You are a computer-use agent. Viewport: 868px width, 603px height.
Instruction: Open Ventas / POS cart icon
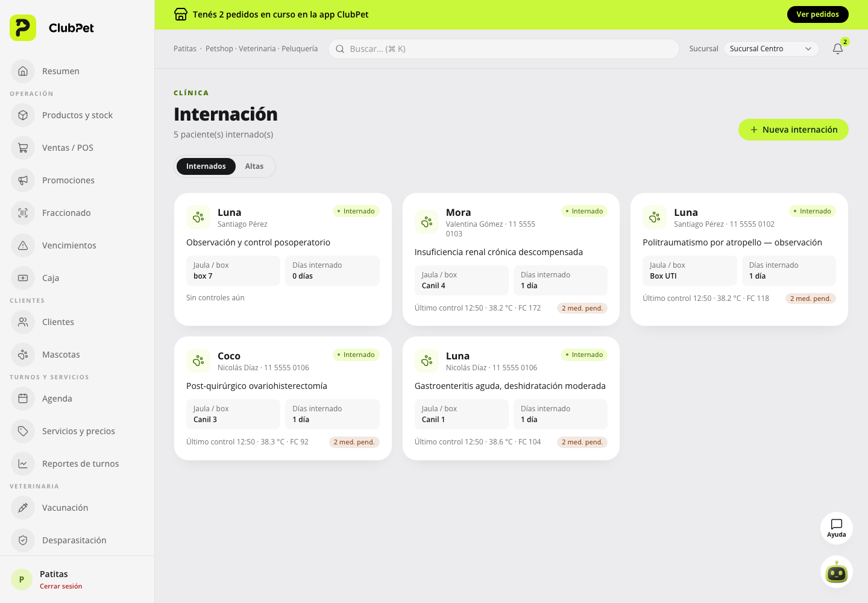tap(23, 148)
